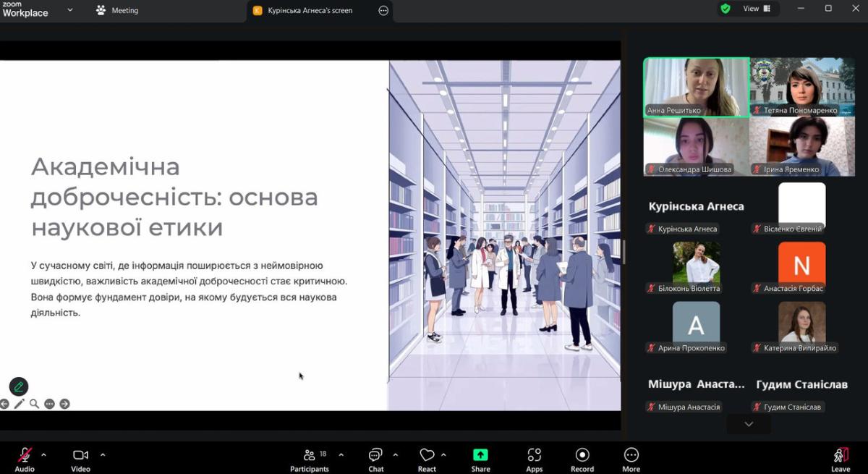Open the More options menu
868x474 pixels.
tap(631, 459)
